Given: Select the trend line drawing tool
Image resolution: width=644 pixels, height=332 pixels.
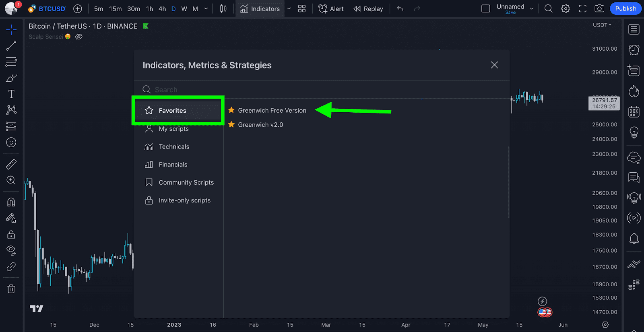Looking at the screenshot, I should [11, 45].
